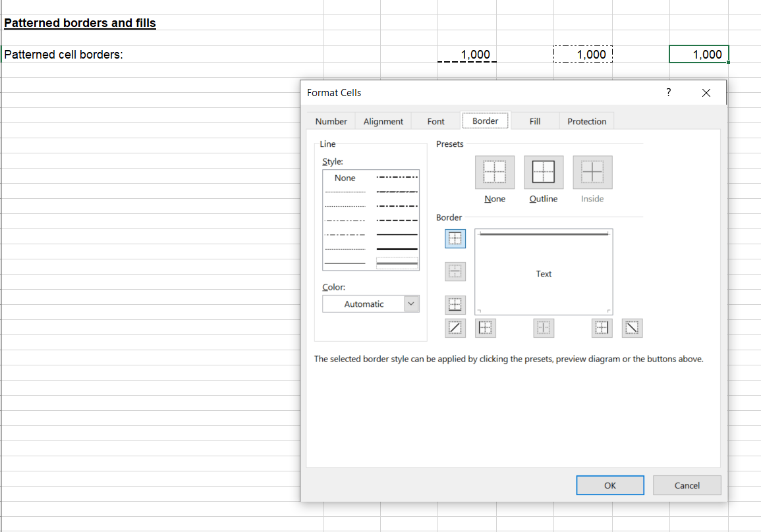Choose the double line border style
This screenshot has height=532, width=761.
397,263
